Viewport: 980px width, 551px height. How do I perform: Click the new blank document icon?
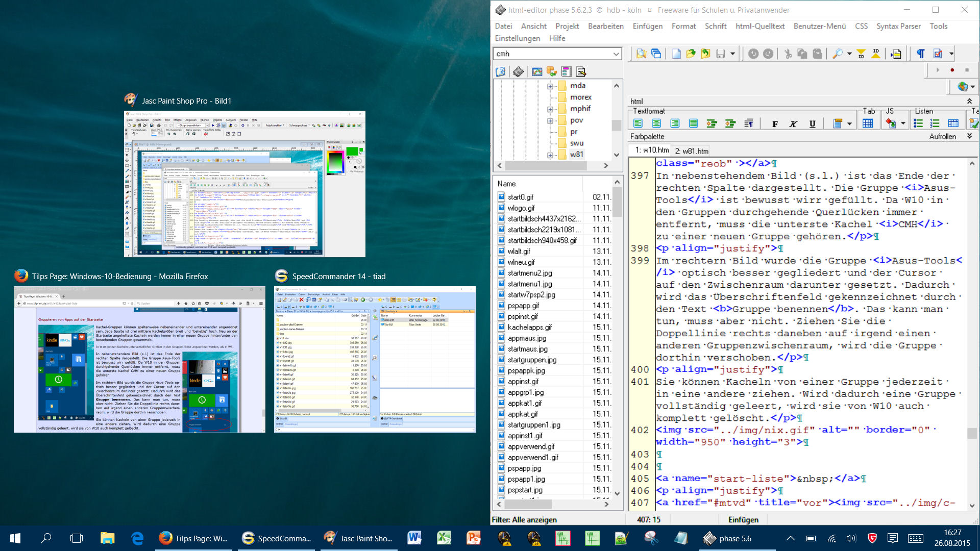click(676, 54)
